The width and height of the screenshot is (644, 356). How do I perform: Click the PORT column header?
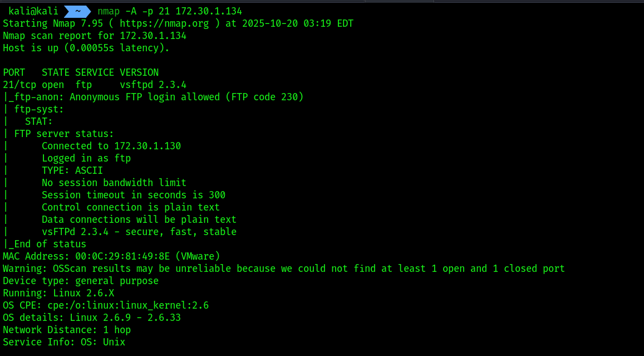[x=14, y=73]
